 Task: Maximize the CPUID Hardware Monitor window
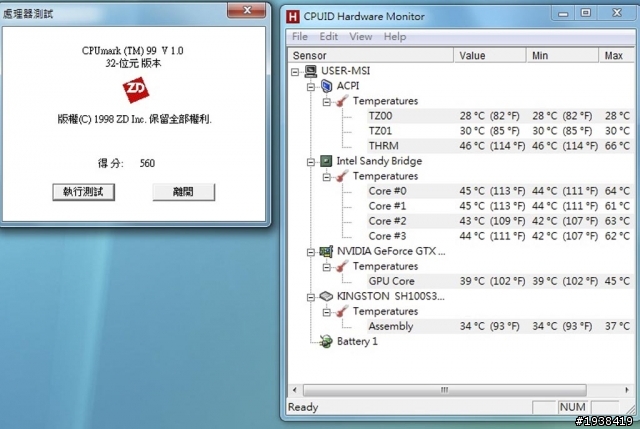point(586,13)
